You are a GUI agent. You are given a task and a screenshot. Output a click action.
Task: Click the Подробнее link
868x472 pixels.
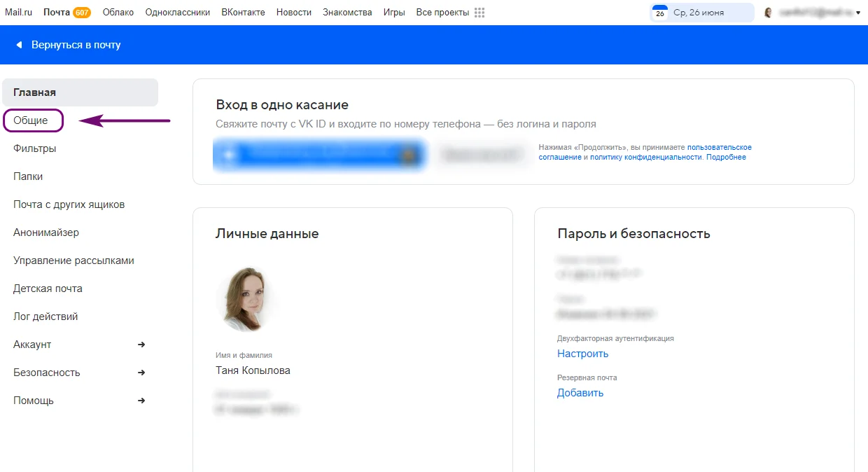[x=726, y=158]
